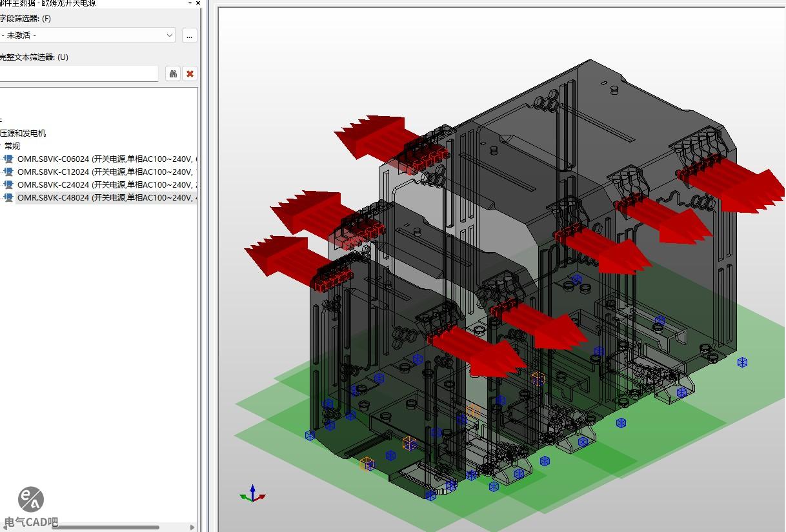Clear the filter with the red X icon
Screen dimensions: 786x532
[x=190, y=74]
